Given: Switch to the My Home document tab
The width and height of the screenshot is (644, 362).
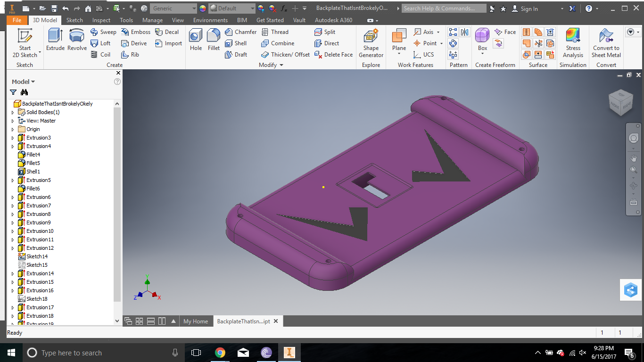Looking at the screenshot, I should pos(196,321).
